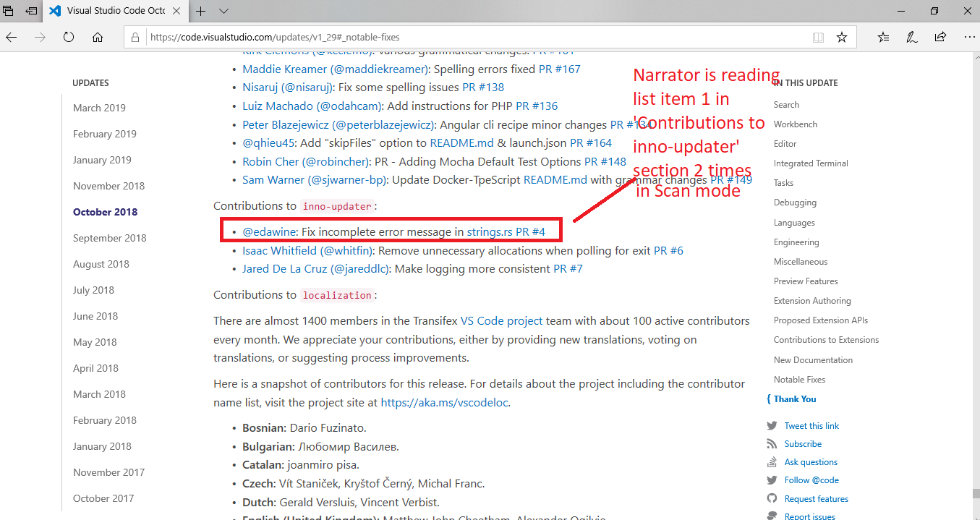This screenshot has width=980, height=520.
Task: Refresh the current page
Action: tap(68, 36)
